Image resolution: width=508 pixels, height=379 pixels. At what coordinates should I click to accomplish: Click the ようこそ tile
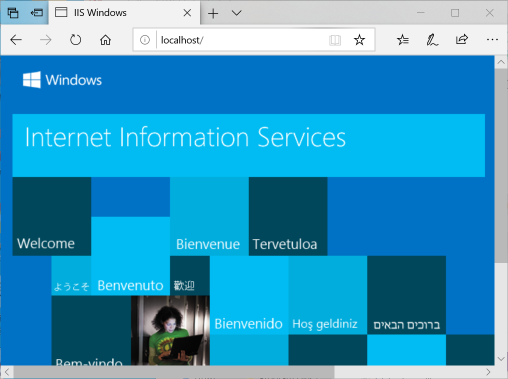click(71, 276)
